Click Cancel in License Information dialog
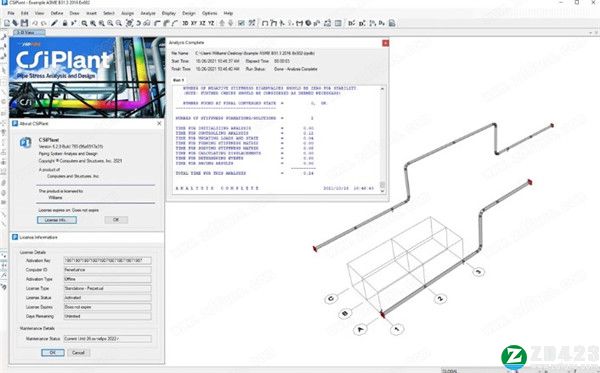600x373 pixels. (78, 352)
